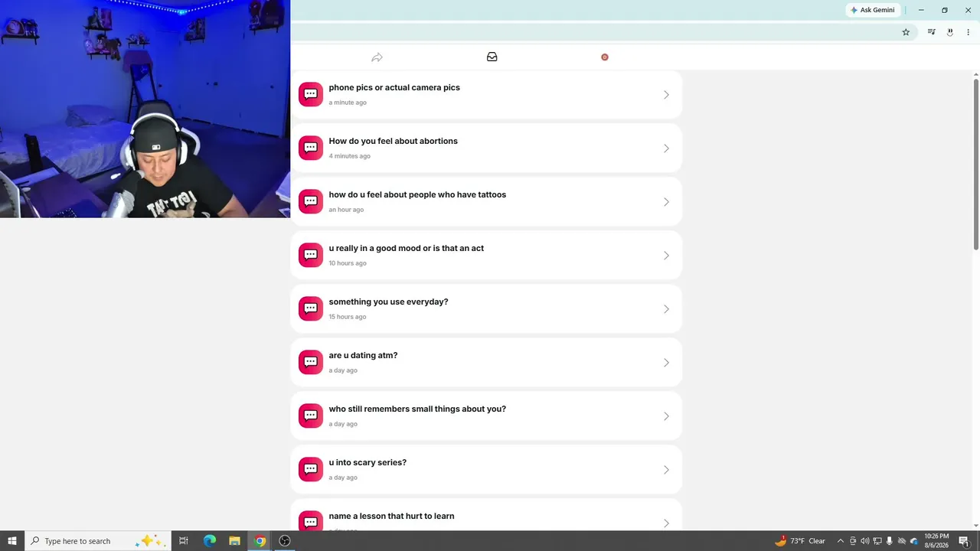Expand chevron for 'something you use everyday?'
Screen dimensions: 980x551
point(666,309)
